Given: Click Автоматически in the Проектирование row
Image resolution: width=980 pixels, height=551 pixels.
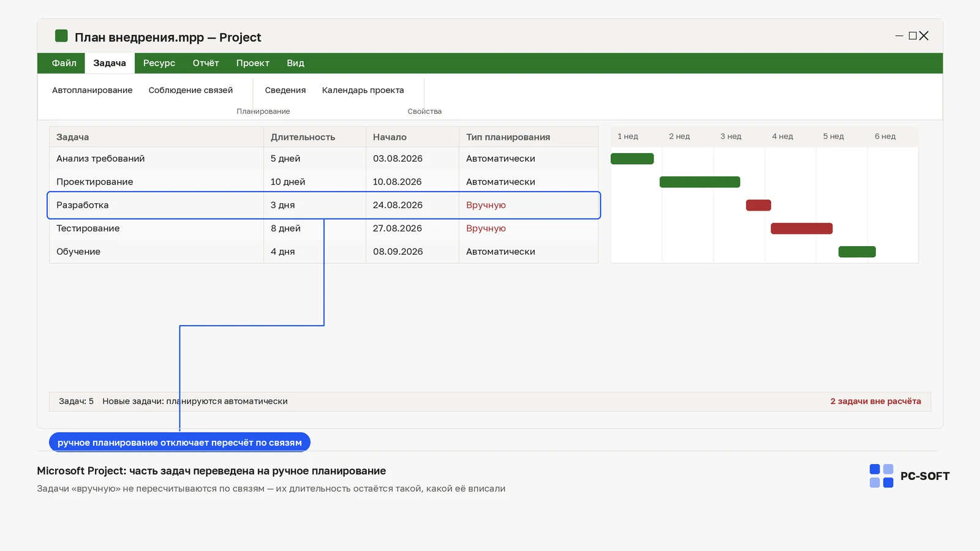Looking at the screenshot, I should pyautogui.click(x=500, y=182).
